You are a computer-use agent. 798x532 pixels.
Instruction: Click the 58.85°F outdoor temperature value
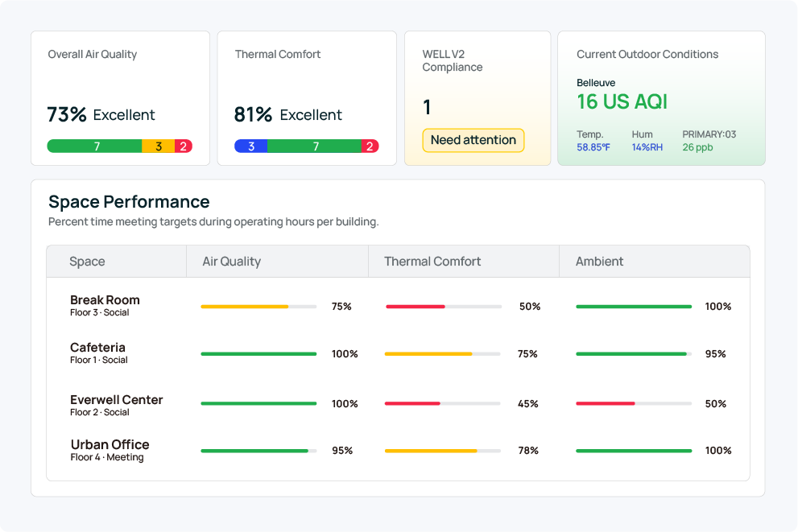[x=593, y=147]
